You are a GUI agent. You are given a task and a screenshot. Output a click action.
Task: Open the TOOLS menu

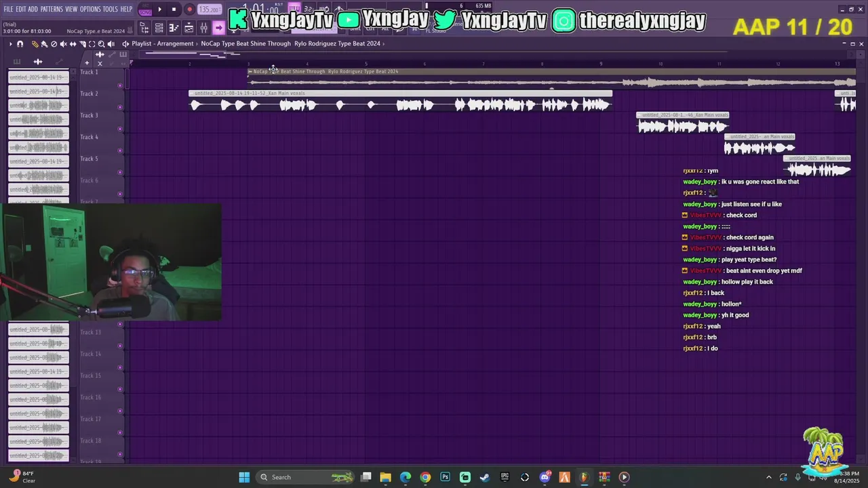point(111,9)
